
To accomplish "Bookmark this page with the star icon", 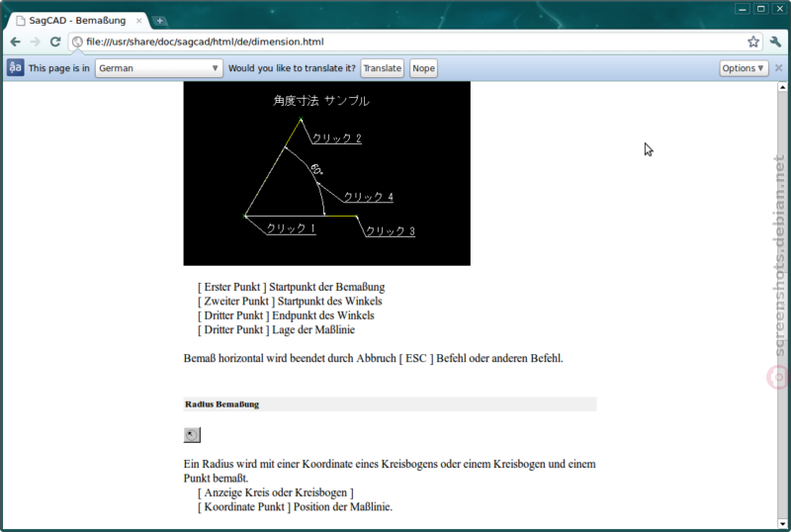I will pos(753,42).
